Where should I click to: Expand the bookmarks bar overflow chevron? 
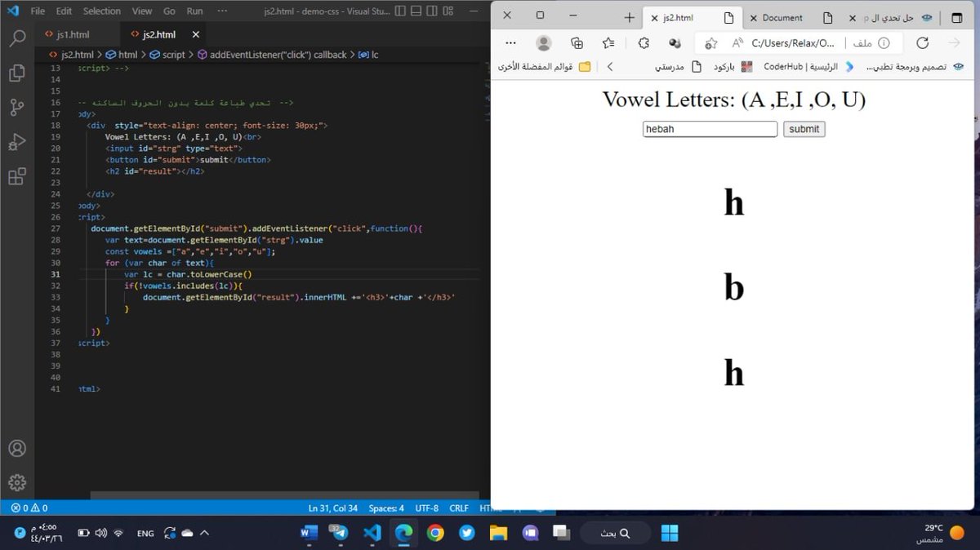pos(609,67)
